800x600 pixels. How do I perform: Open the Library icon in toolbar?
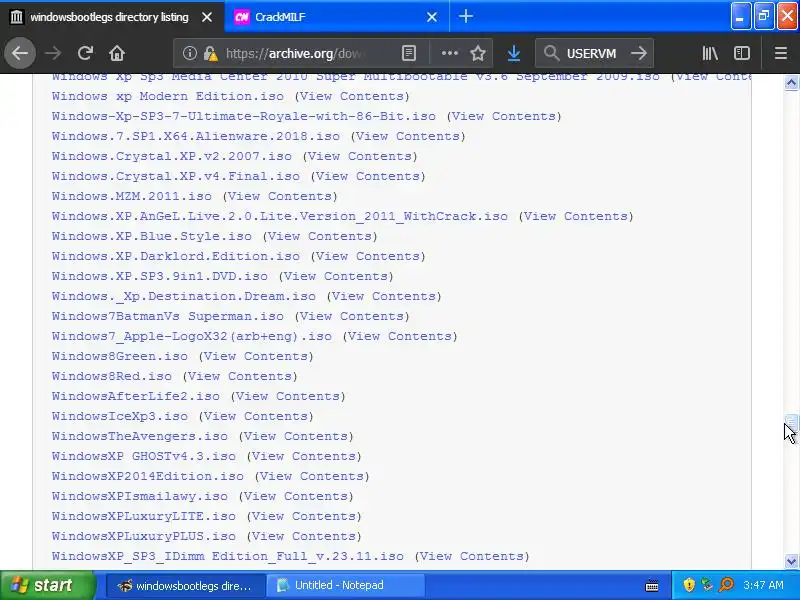tap(710, 53)
